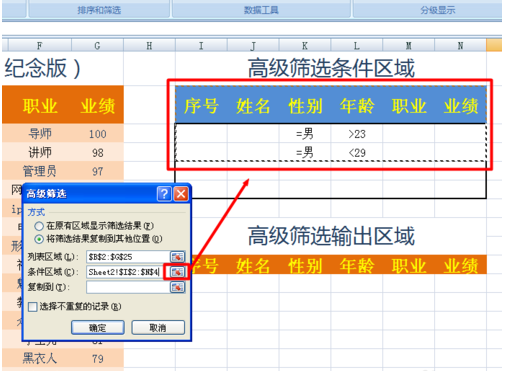Select the 黑衣人 cell
This screenshot has height=371, width=505.
(x=40, y=359)
